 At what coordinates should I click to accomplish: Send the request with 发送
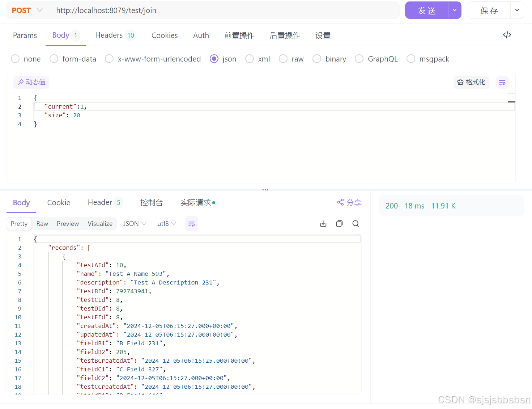[426, 10]
